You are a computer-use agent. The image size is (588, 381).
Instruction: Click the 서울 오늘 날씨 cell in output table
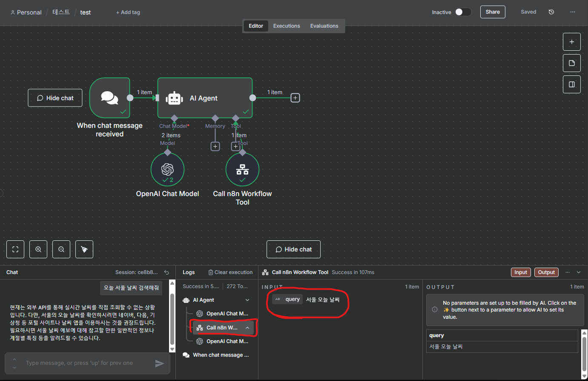(x=502, y=347)
